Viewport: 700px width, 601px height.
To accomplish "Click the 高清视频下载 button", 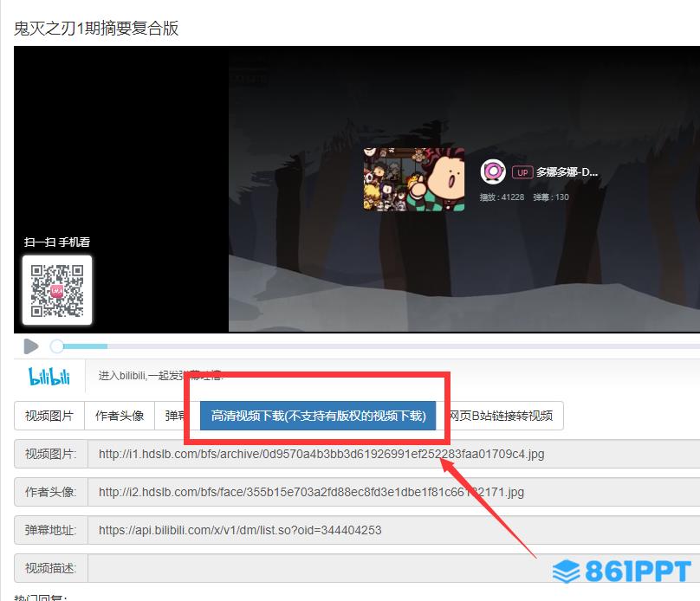I will pos(318,416).
